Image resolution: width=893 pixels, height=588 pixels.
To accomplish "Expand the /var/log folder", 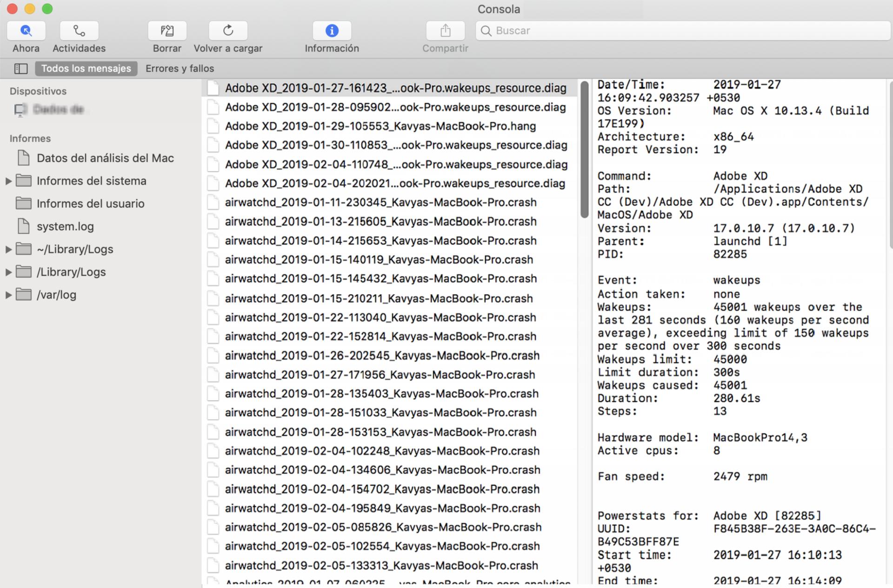I will coord(8,295).
